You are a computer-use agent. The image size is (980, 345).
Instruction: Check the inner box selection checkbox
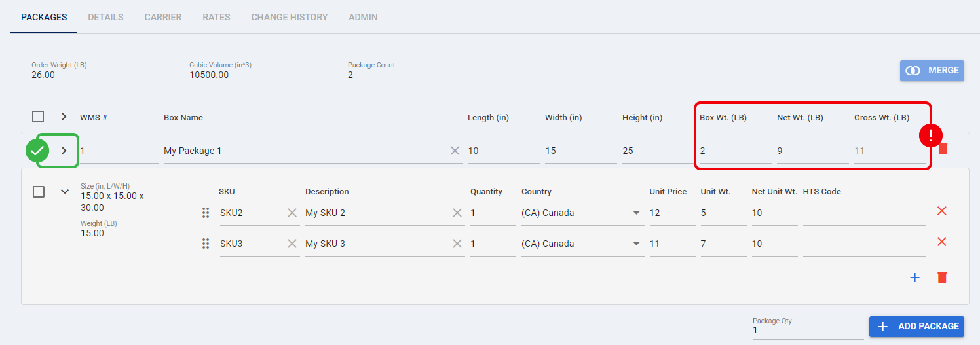[39, 192]
